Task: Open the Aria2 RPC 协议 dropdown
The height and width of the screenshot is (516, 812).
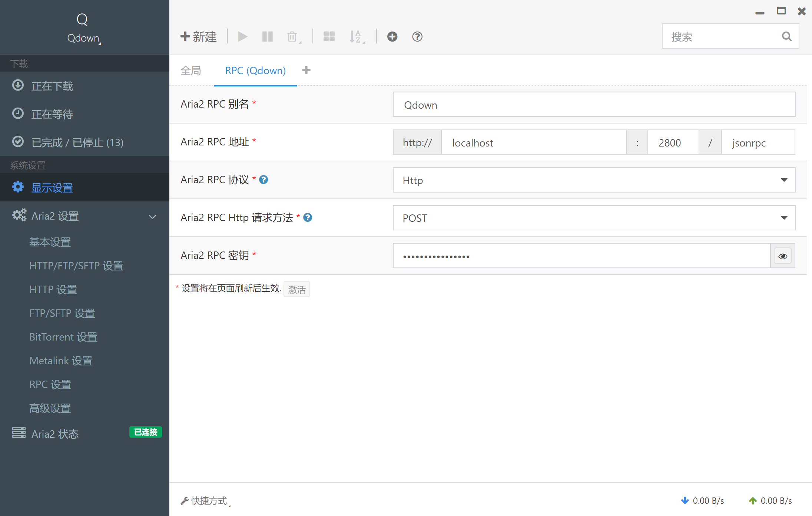Action: (783, 180)
